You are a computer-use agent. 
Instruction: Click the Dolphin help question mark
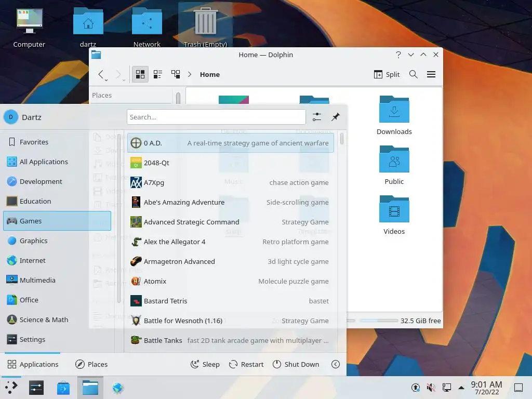pos(398,55)
